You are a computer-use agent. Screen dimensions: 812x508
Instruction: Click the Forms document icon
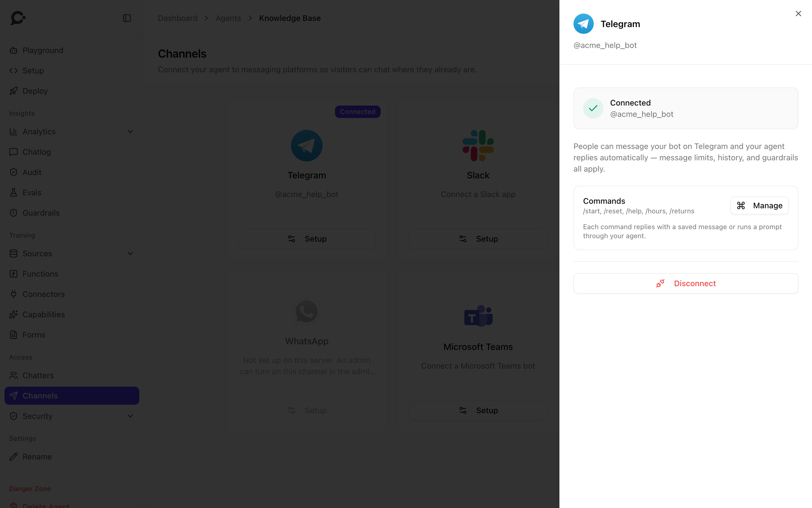pyautogui.click(x=14, y=335)
